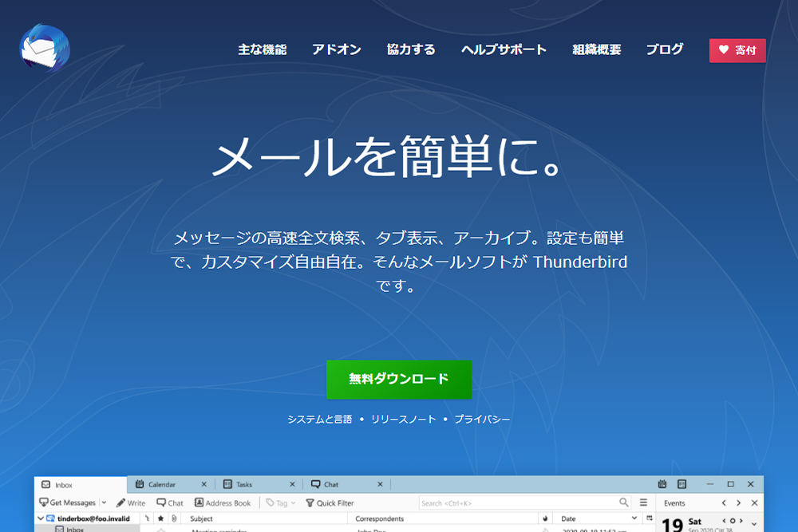The width and height of the screenshot is (798, 532).
Task: Sort by the junk status column icon
Action: 545,518
